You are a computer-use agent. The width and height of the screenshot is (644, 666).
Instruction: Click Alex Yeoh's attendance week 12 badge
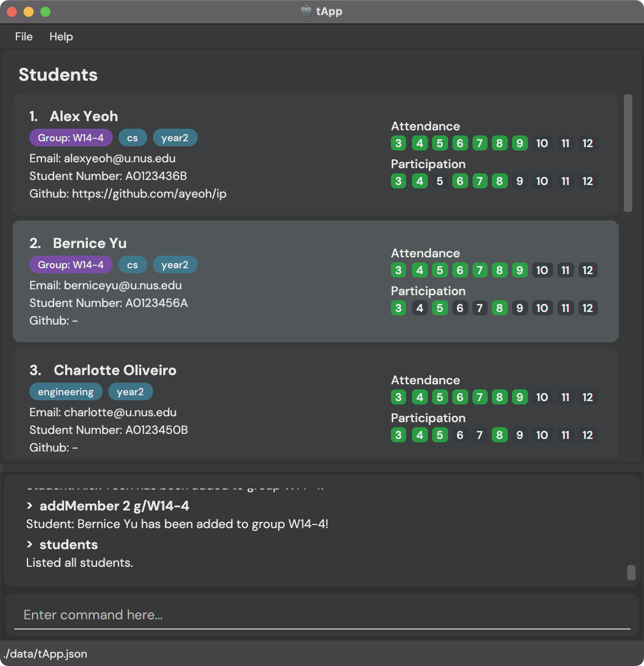[x=588, y=143]
